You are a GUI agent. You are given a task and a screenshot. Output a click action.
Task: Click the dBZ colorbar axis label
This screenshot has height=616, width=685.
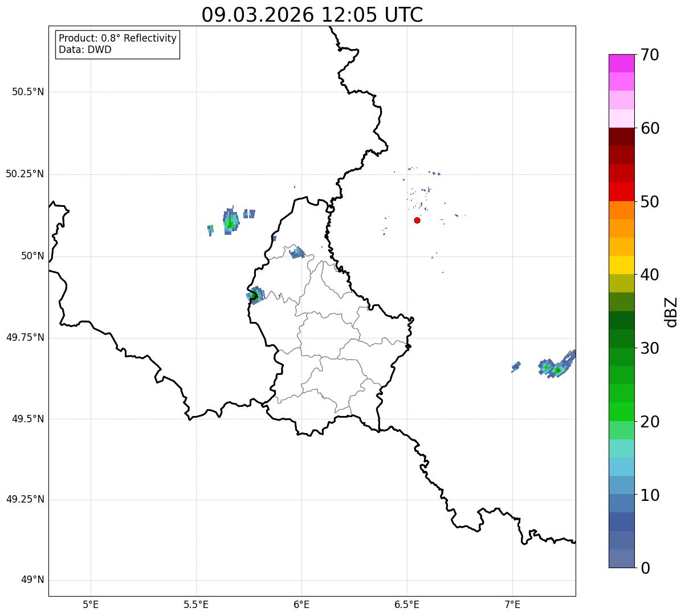click(x=671, y=311)
